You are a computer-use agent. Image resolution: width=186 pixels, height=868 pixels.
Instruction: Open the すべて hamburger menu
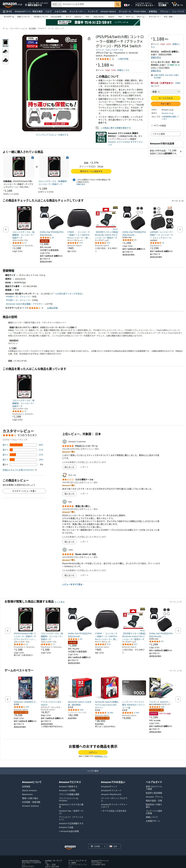click(x=7, y=11)
